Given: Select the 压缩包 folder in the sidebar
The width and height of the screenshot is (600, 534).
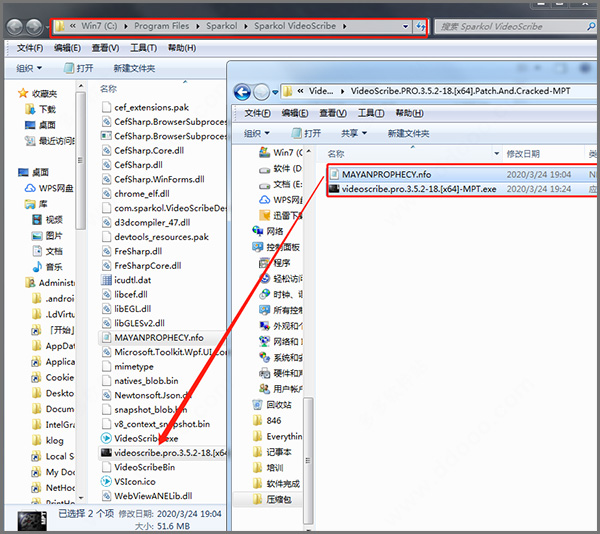Looking at the screenshot, I should 272,500.
